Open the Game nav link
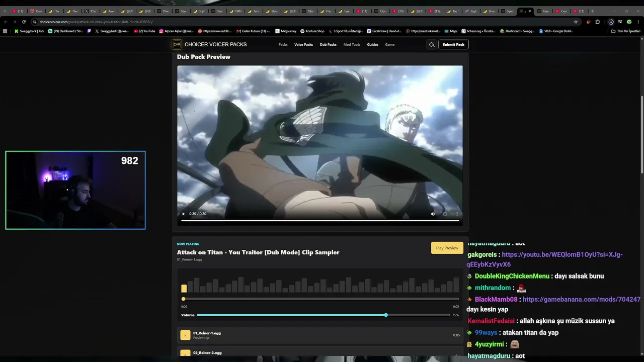644x362 pixels. coord(389,45)
